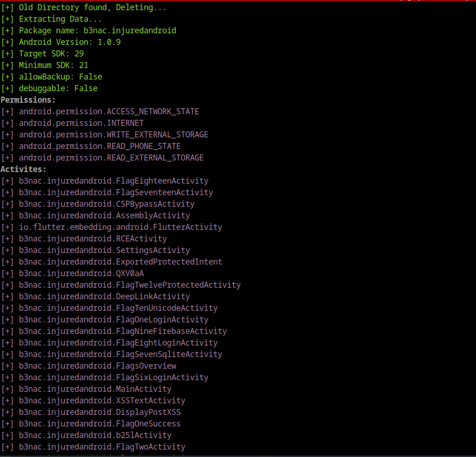Click the 'Target SDK: 29' line
476x457 pixels.
point(42,54)
